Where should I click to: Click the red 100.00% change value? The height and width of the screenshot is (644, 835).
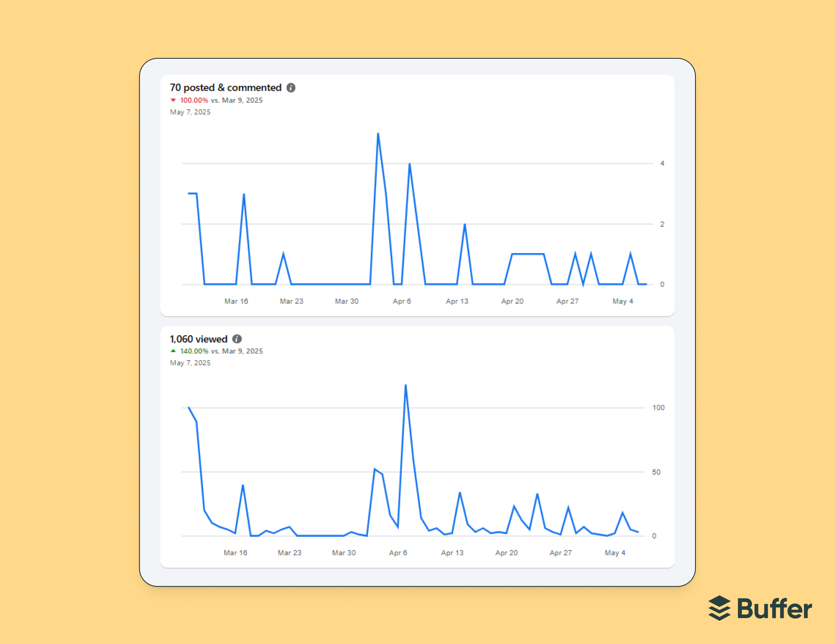(194, 100)
